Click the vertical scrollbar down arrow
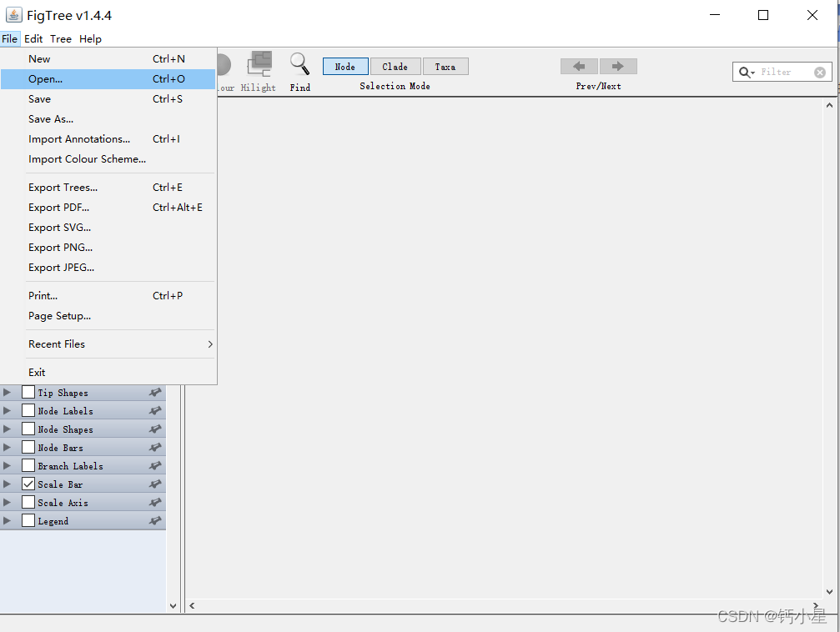The width and height of the screenshot is (840, 632). point(829,592)
